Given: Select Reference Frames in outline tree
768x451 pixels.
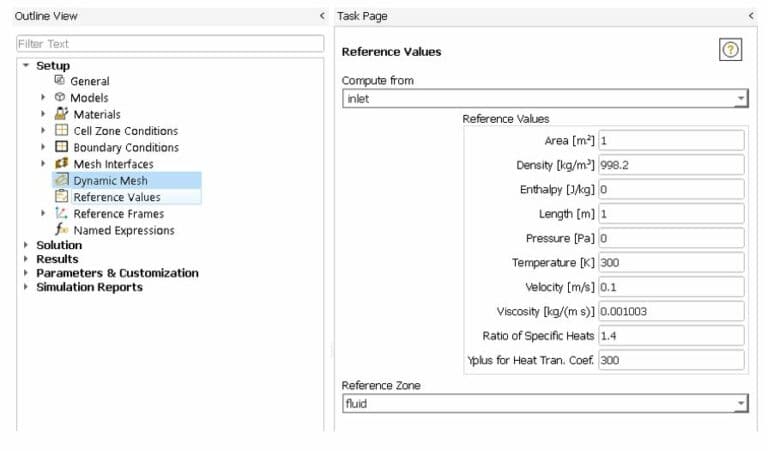Looking at the screenshot, I should tap(118, 214).
